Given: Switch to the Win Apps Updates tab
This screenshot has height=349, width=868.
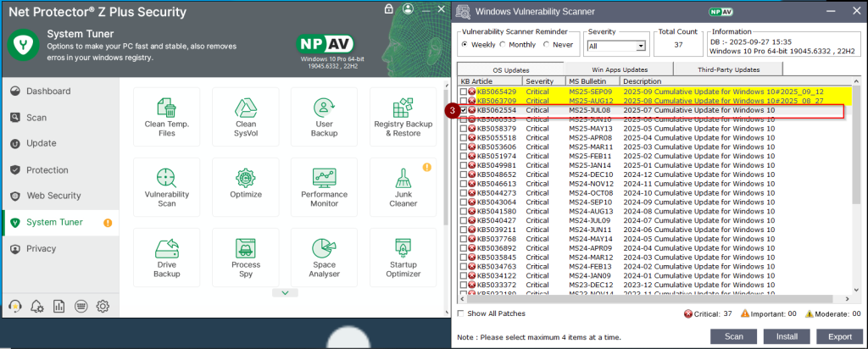Looking at the screenshot, I should (x=619, y=69).
